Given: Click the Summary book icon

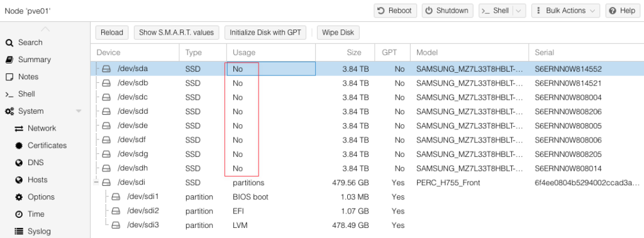Looking at the screenshot, I should click(9, 60).
